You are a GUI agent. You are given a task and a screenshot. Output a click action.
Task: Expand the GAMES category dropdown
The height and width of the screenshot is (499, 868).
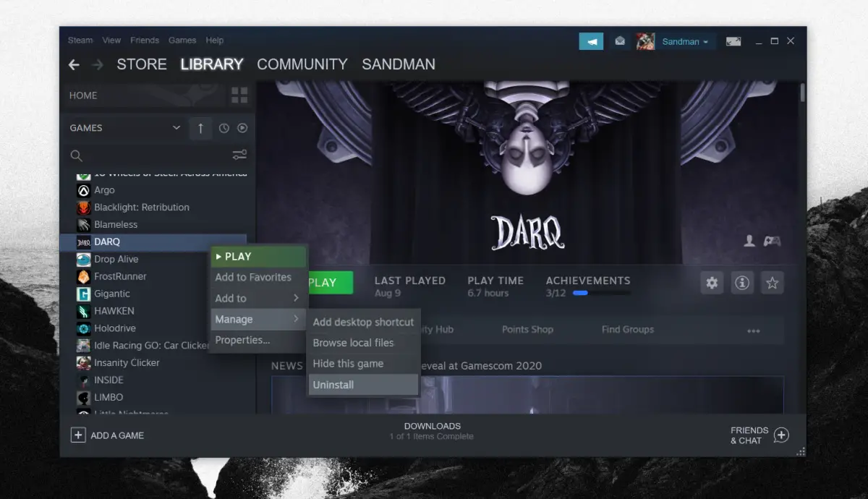pos(176,128)
